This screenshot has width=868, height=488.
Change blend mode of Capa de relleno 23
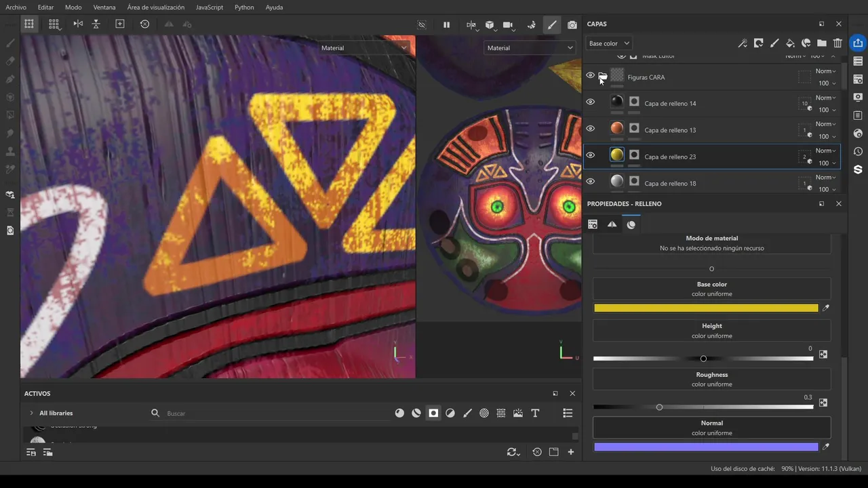(825, 150)
